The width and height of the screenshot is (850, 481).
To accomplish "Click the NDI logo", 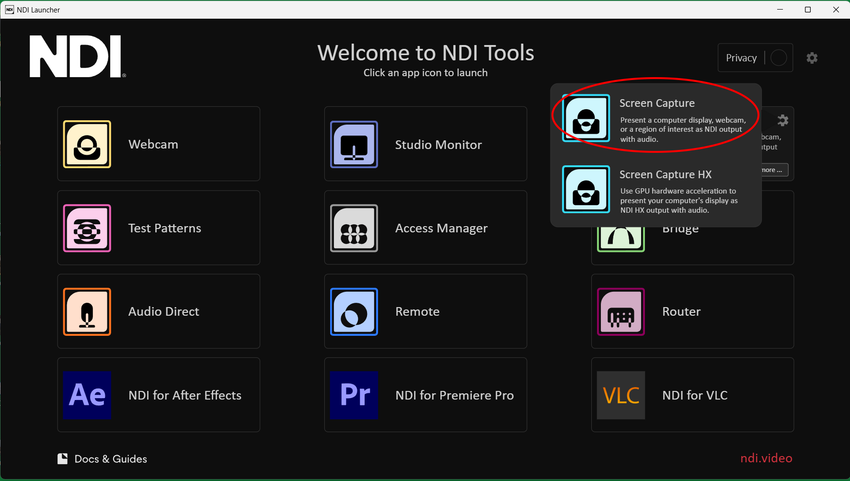I will [x=78, y=56].
